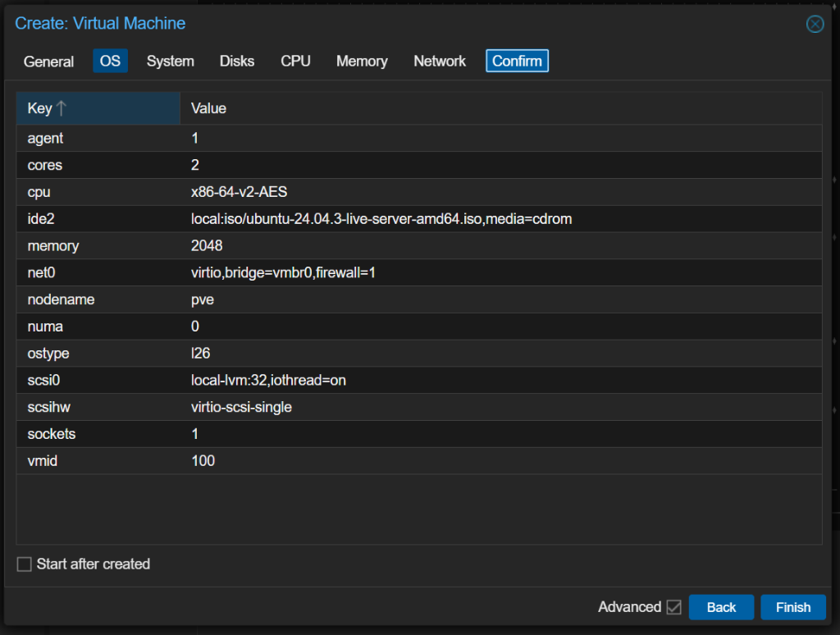Image resolution: width=840 pixels, height=635 pixels.
Task: Click the Create: Virtual Machine title
Action: [100, 24]
